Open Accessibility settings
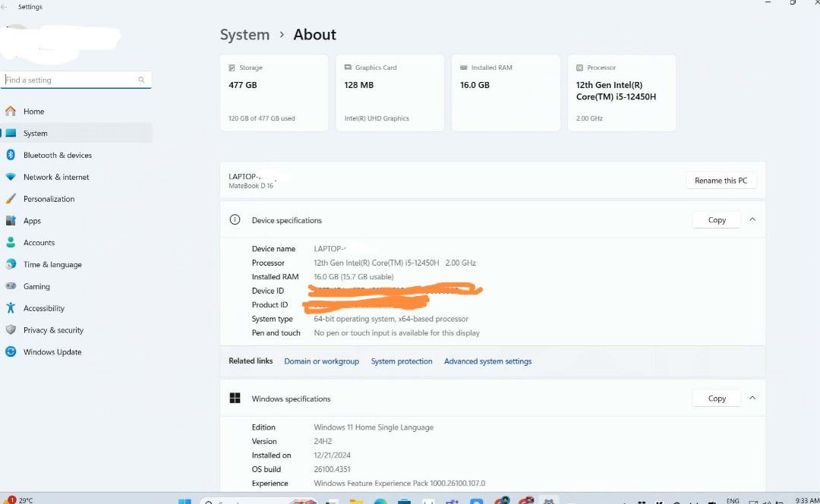 click(x=77, y=308)
